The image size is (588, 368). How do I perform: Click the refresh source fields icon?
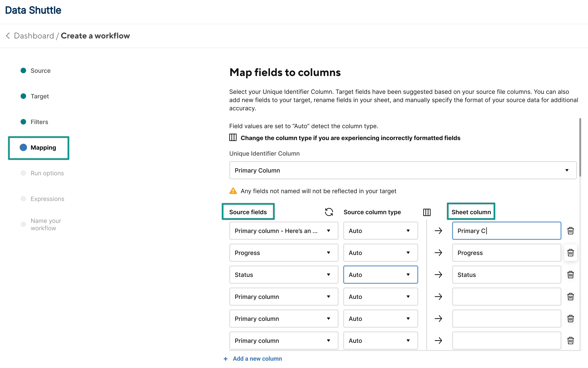[x=329, y=212]
